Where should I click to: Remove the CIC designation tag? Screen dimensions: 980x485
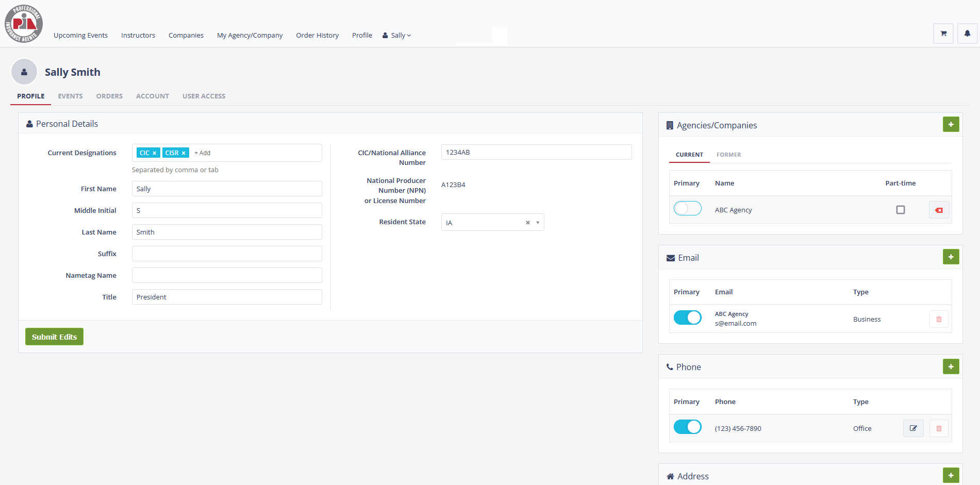[154, 153]
